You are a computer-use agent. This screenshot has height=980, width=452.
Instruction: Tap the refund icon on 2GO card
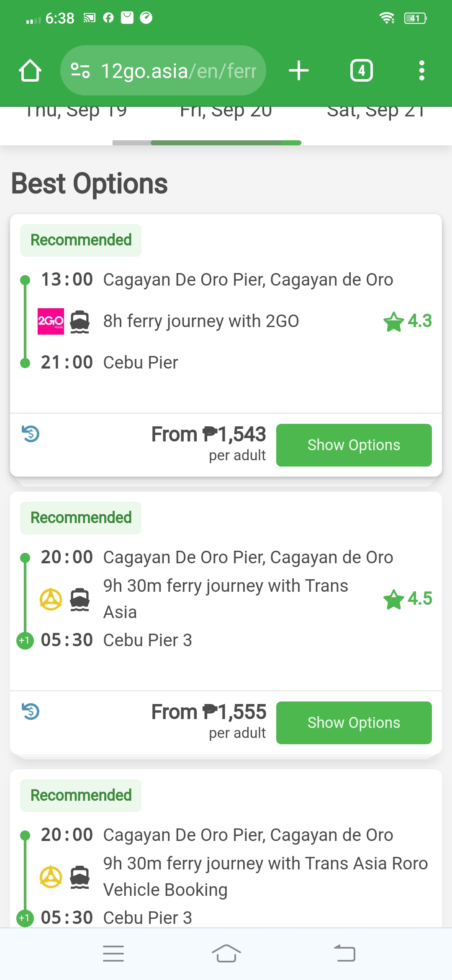[x=31, y=434]
